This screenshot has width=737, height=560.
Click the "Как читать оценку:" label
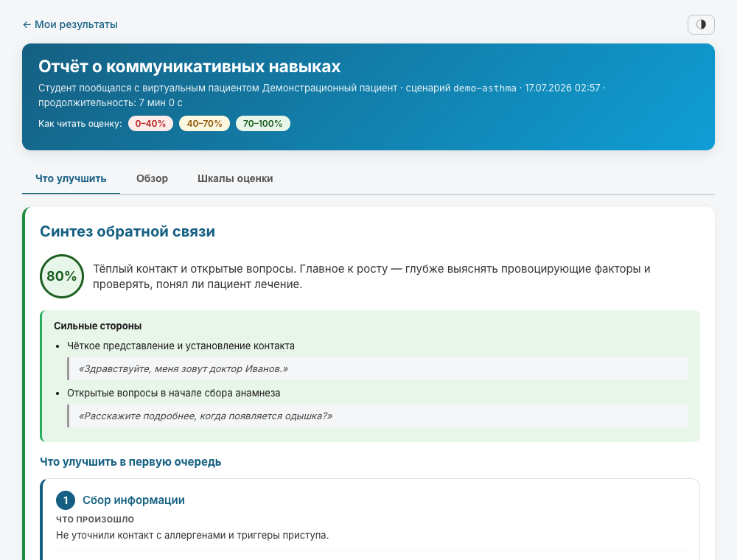(80, 124)
